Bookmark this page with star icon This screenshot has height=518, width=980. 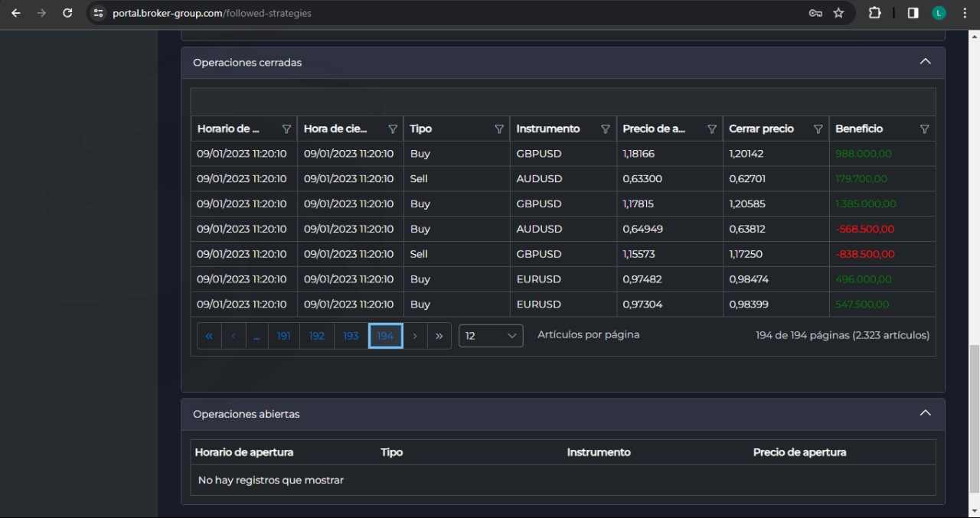pyautogui.click(x=838, y=13)
